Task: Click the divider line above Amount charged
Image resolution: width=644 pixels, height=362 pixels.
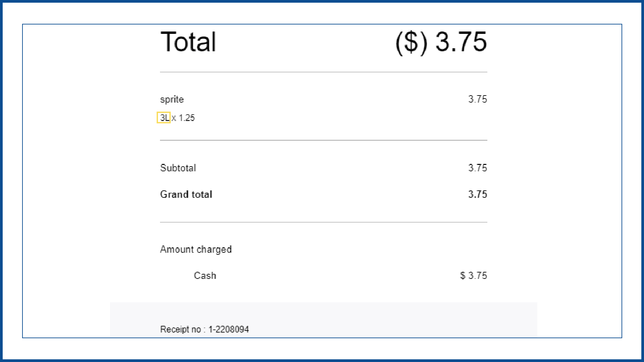Action: coord(323,222)
